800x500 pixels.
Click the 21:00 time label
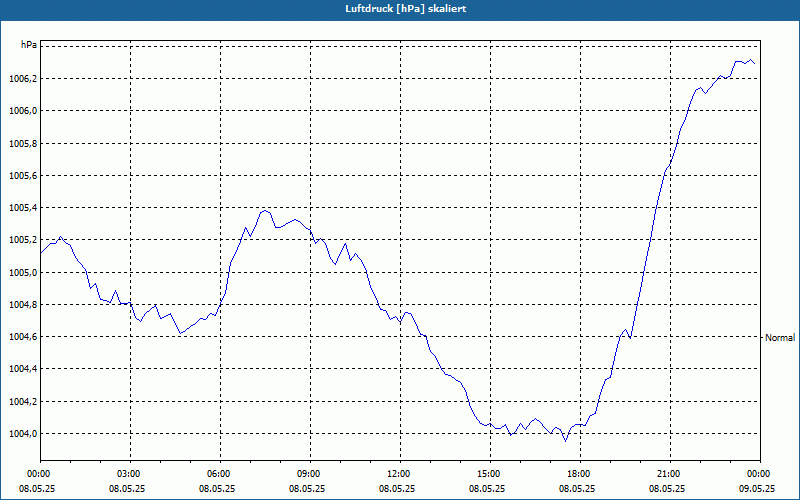tap(670, 473)
